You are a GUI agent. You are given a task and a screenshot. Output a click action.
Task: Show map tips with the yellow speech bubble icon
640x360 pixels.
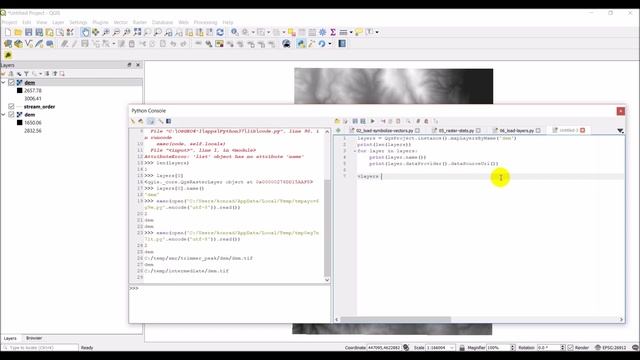point(358,32)
